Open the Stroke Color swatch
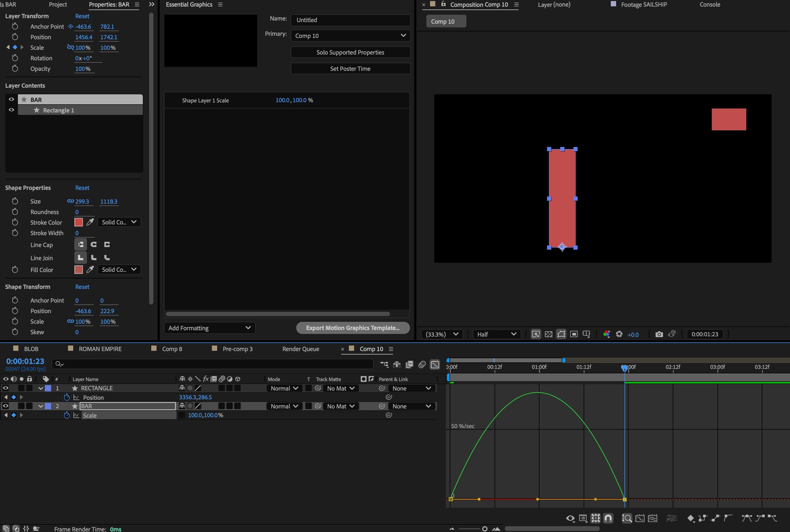The width and height of the screenshot is (790, 532). click(x=79, y=222)
